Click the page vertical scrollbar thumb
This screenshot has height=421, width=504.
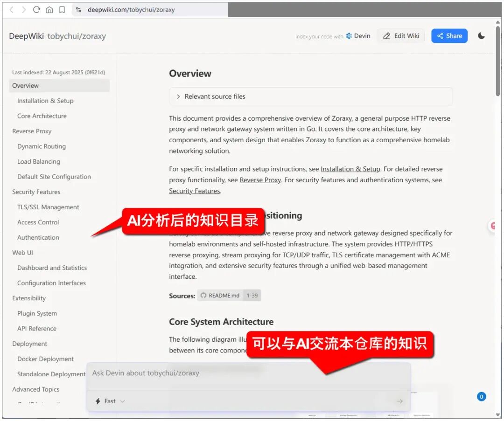tap(497, 61)
